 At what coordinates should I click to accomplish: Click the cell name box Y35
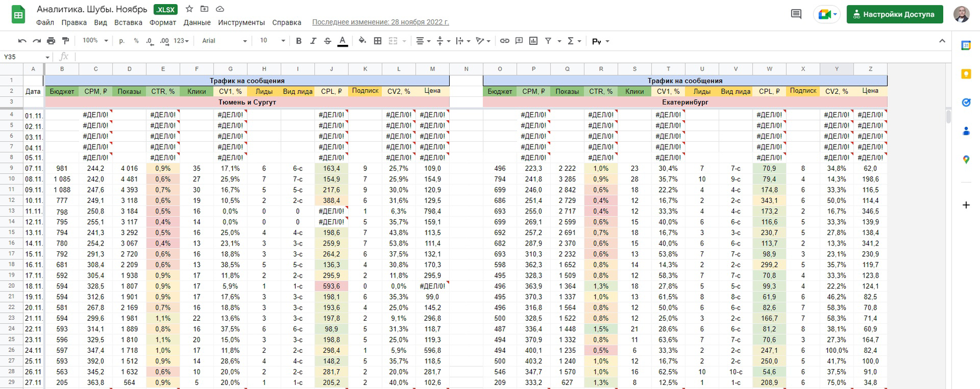tap(26, 57)
